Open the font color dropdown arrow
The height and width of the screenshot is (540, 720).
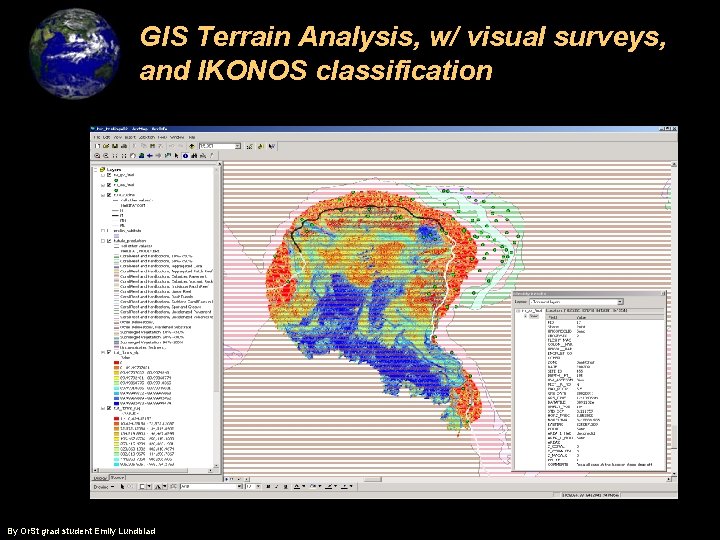(304, 486)
